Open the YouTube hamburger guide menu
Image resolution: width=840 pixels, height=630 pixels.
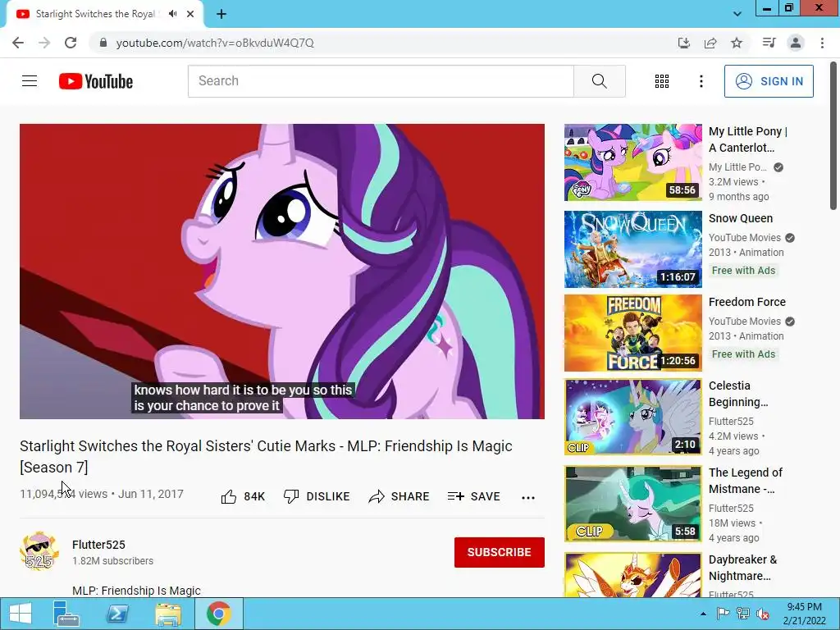click(x=30, y=81)
